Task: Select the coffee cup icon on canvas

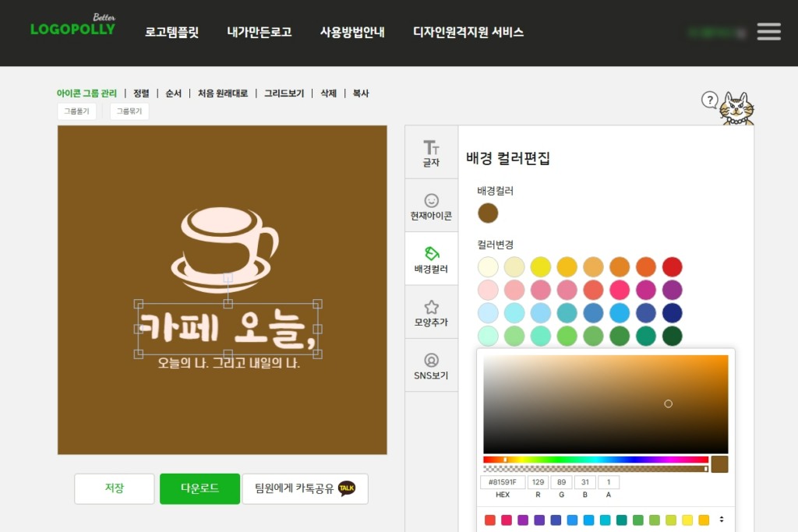Action: (225, 249)
